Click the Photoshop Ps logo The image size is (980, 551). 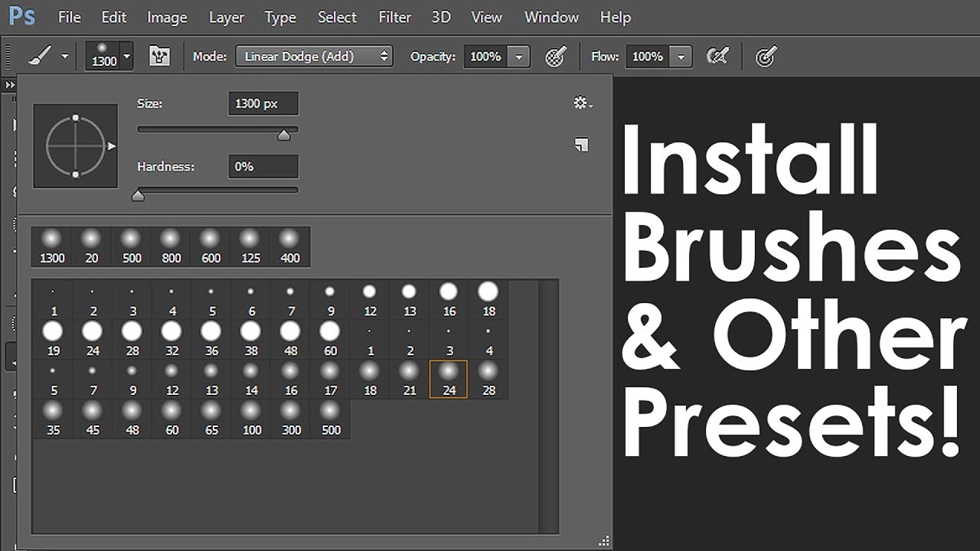tap(22, 17)
